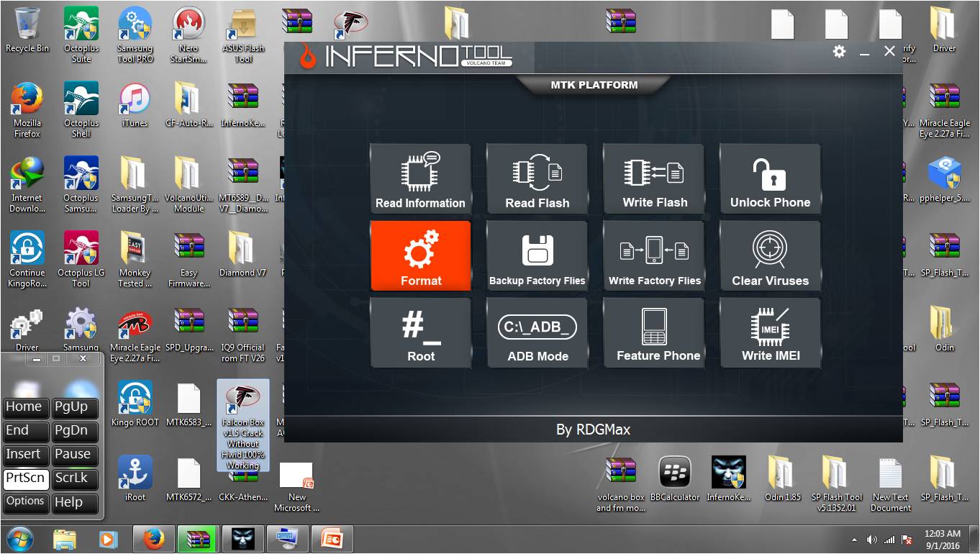Select the Diamond V7 folder
The height and width of the screenshot is (554, 980).
pos(242,255)
